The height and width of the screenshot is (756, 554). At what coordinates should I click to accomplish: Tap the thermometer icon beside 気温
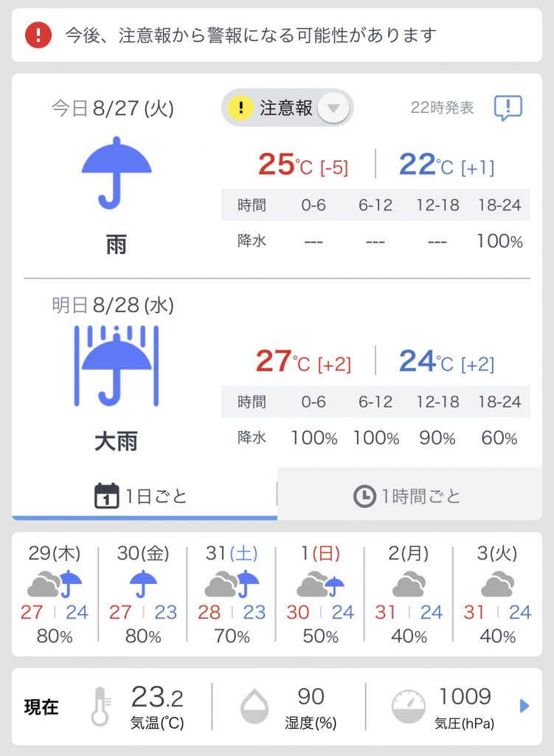click(x=100, y=707)
